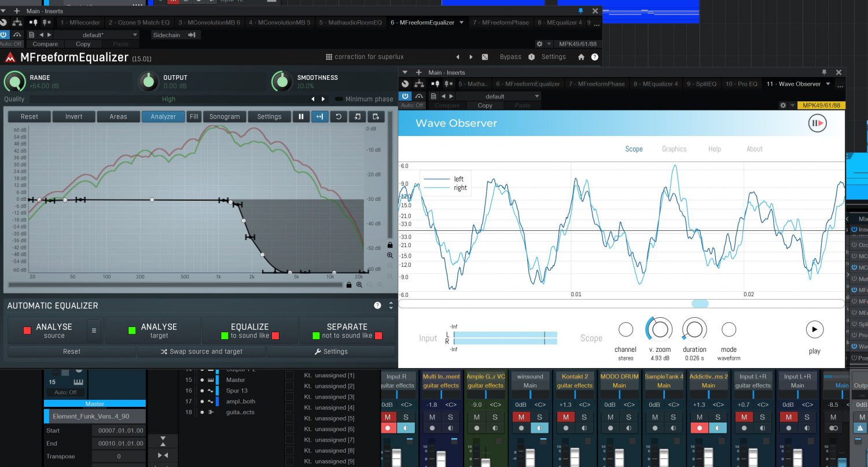Click the automation mode icon next to MFreeformEqualizer power
The height and width of the screenshot is (467, 868).
click(x=17, y=35)
